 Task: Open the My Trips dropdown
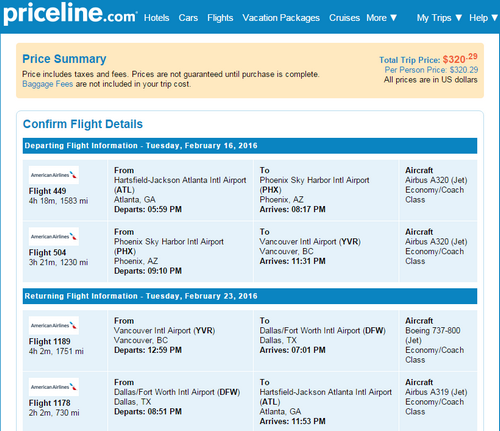439,18
